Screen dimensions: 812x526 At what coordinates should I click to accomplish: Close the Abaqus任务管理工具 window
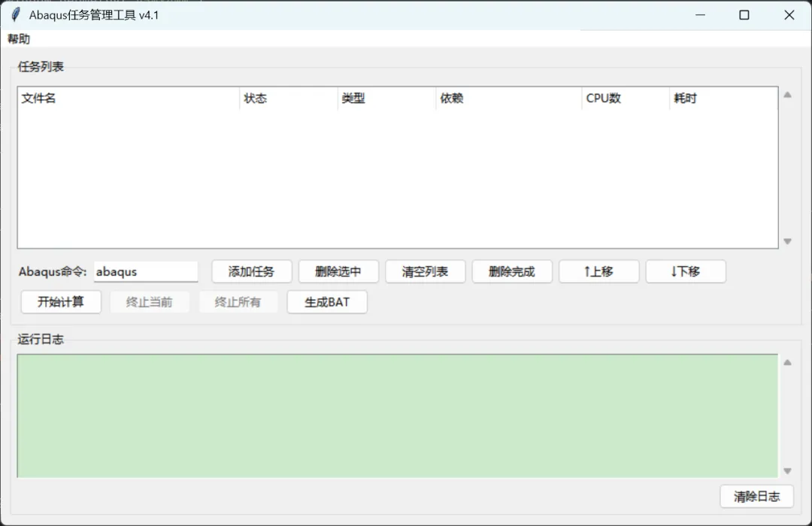789,15
